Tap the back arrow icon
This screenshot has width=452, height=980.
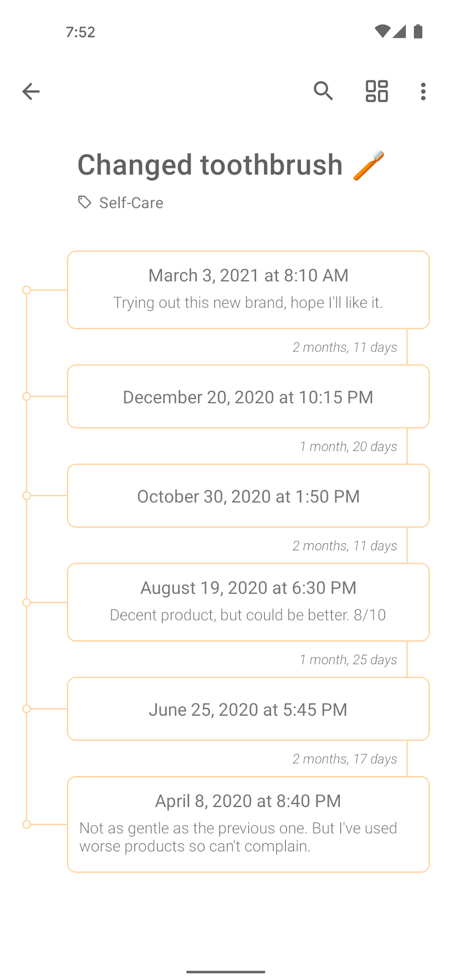(31, 91)
